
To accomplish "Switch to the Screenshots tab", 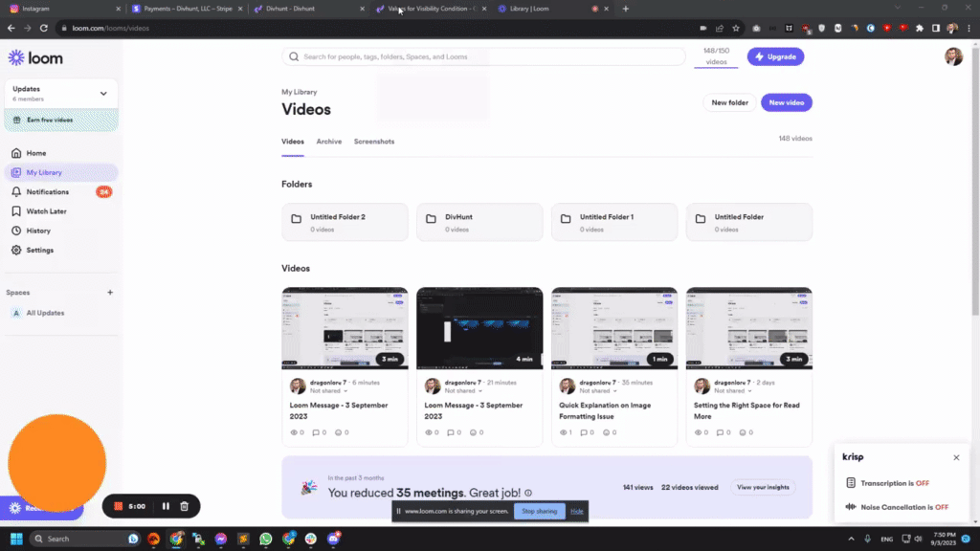I will pyautogui.click(x=374, y=142).
